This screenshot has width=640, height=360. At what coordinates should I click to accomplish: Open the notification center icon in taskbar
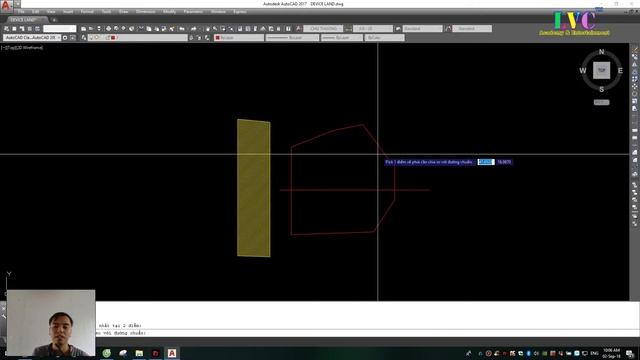pyautogui.click(x=630, y=353)
